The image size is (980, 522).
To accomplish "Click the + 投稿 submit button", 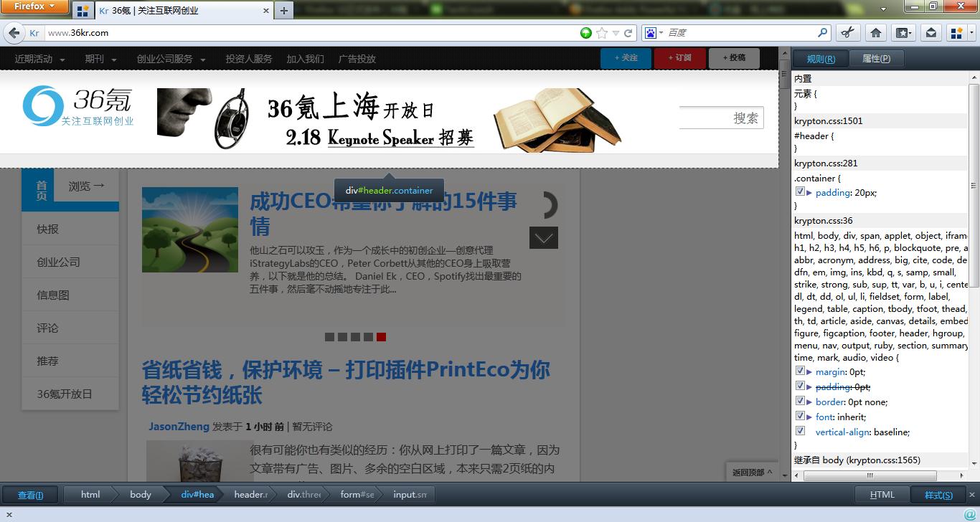I will [x=734, y=58].
